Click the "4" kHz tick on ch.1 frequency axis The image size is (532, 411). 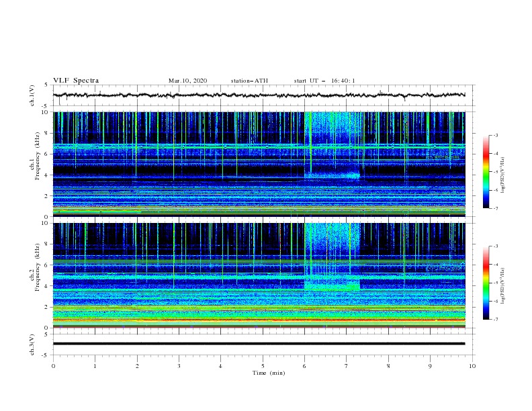46,175
